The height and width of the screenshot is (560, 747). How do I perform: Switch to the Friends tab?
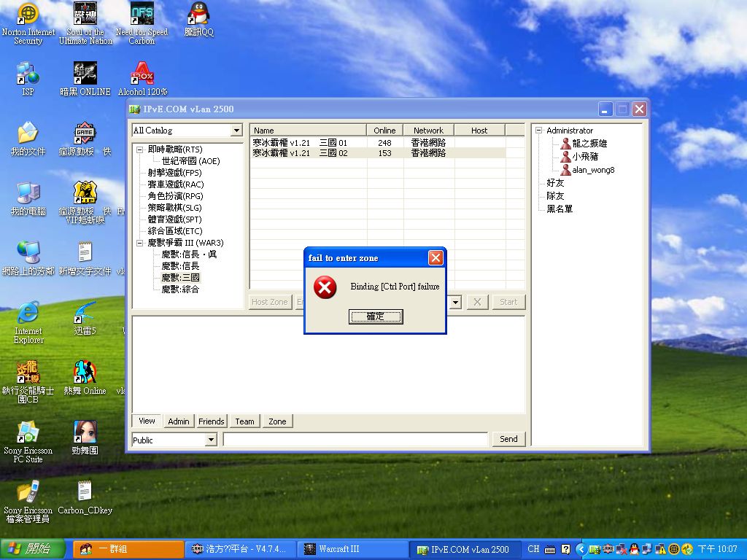[212, 421]
